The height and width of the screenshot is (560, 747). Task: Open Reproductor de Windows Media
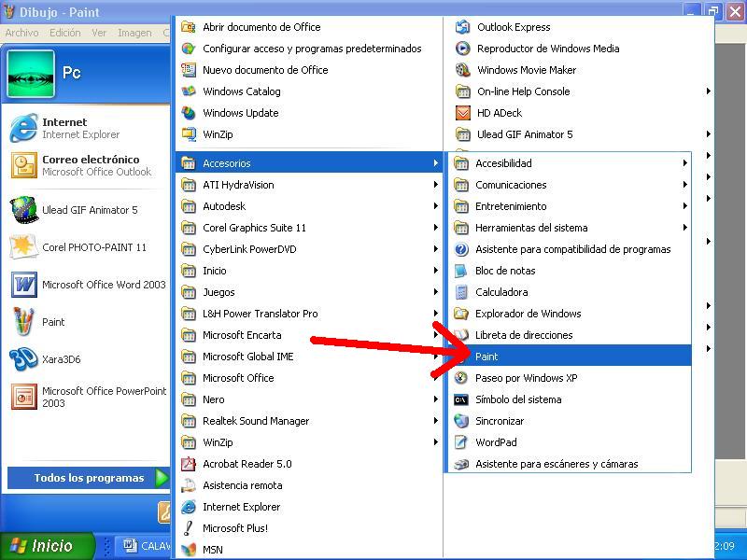click(x=579, y=49)
